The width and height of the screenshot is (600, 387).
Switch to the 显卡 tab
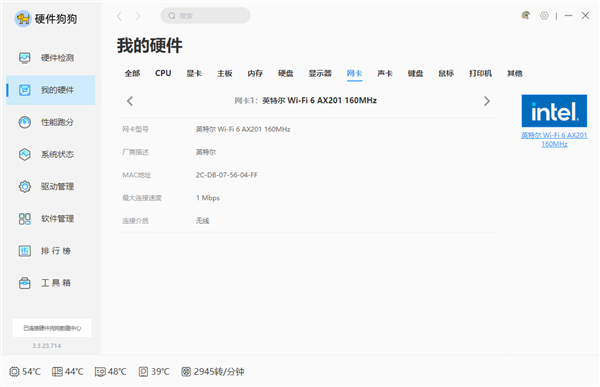(x=194, y=73)
